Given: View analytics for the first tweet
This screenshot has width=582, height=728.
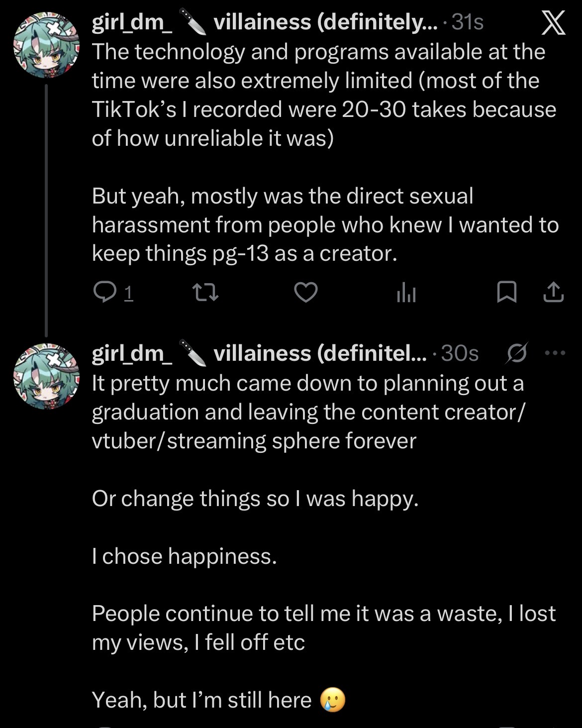Looking at the screenshot, I should coord(406,294).
